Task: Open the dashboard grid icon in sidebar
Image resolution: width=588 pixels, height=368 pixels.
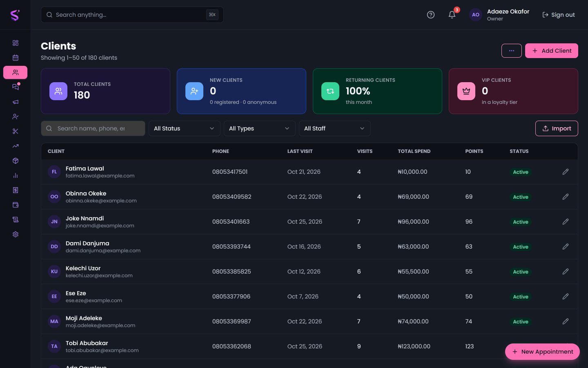Action: (16, 43)
